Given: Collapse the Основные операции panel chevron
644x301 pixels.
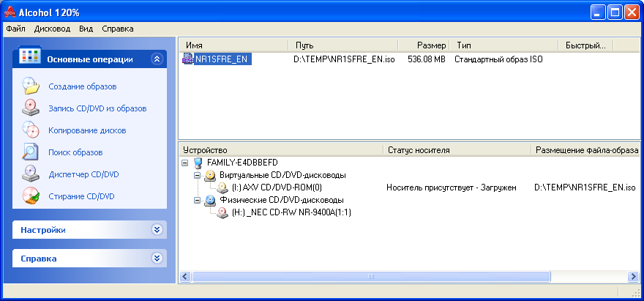Looking at the screenshot, I should 157,59.
